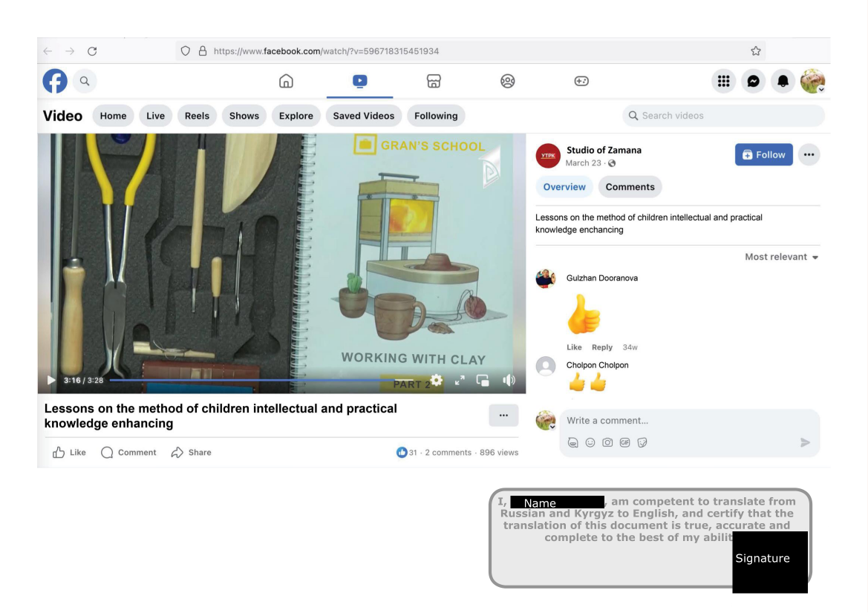Like Gulzhan Dooranova's comment

coord(574,347)
